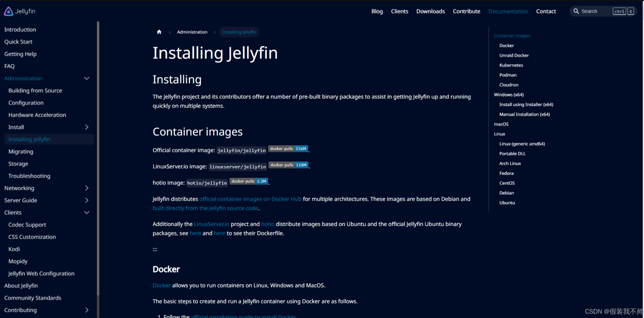Image resolution: width=644 pixels, height=318 pixels.
Task: Open Getting Help in the sidebar
Action: [x=20, y=54]
